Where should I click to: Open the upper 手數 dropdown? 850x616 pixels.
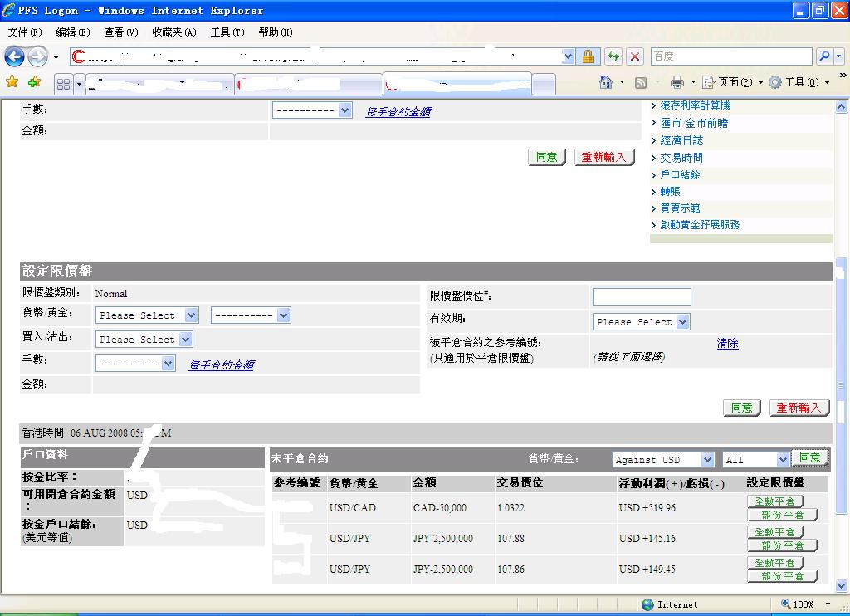(x=312, y=110)
